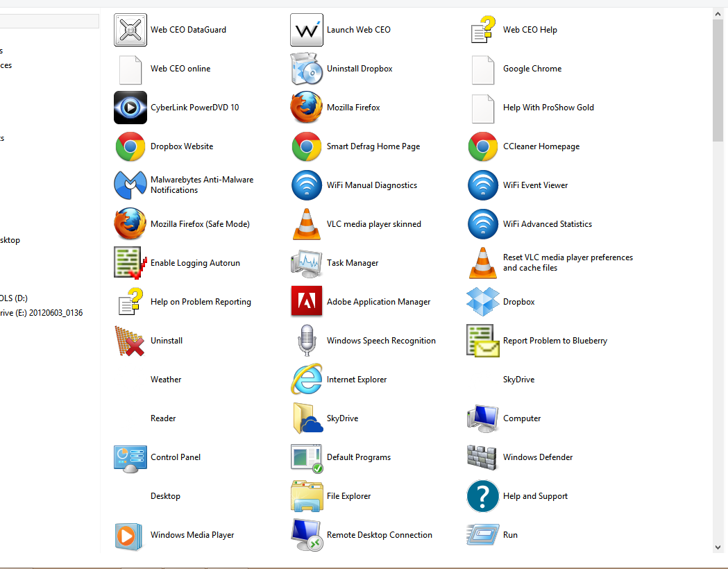This screenshot has height=569, width=728.
Task: Select the (D:) drive sidebar item
Action: pyautogui.click(x=14, y=298)
